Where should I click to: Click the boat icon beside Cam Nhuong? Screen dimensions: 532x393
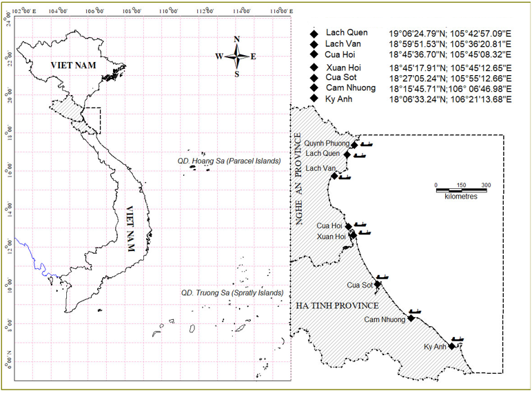pos(415,312)
